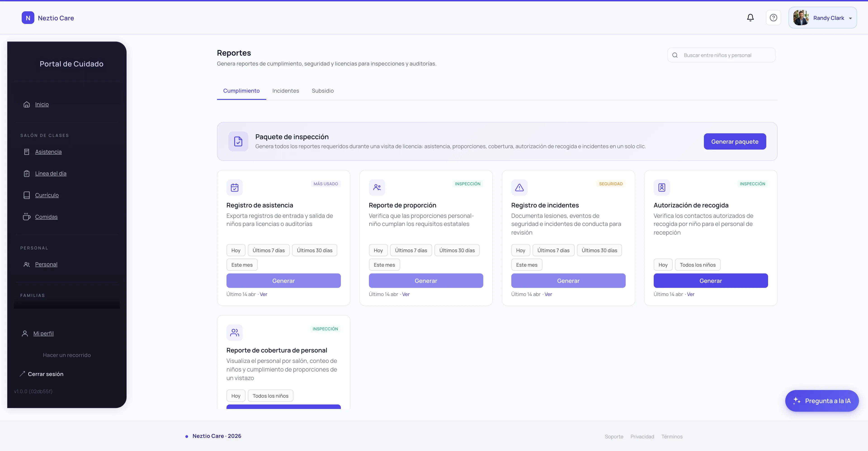Viewport: 868px width, 451px height.
Task: Select Hoy for Reporte de cobertura de personal
Action: [x=236, y=396]
